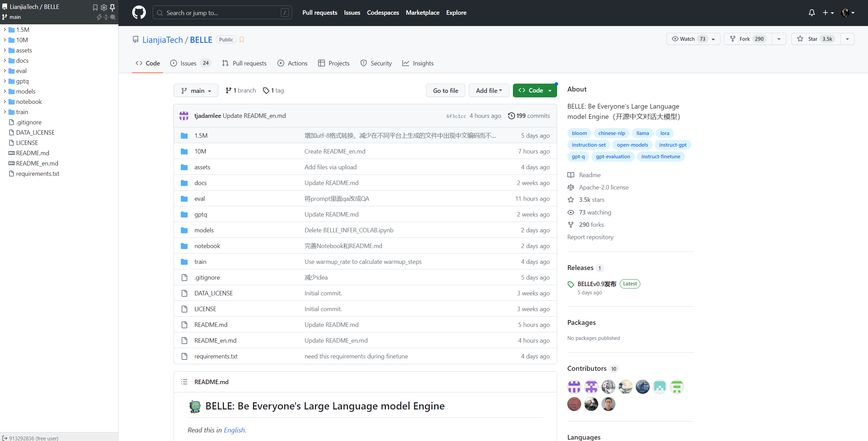Switch to the repository Pull requests tab
Screen dimensions: 868x441
pyautogui.click(x=244, y=63)
